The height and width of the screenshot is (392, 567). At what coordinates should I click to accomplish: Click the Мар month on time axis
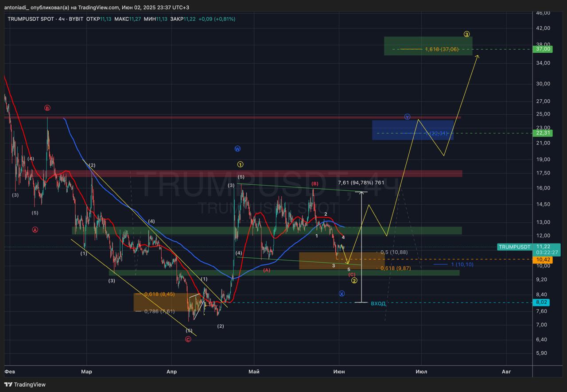pos(87,372)
